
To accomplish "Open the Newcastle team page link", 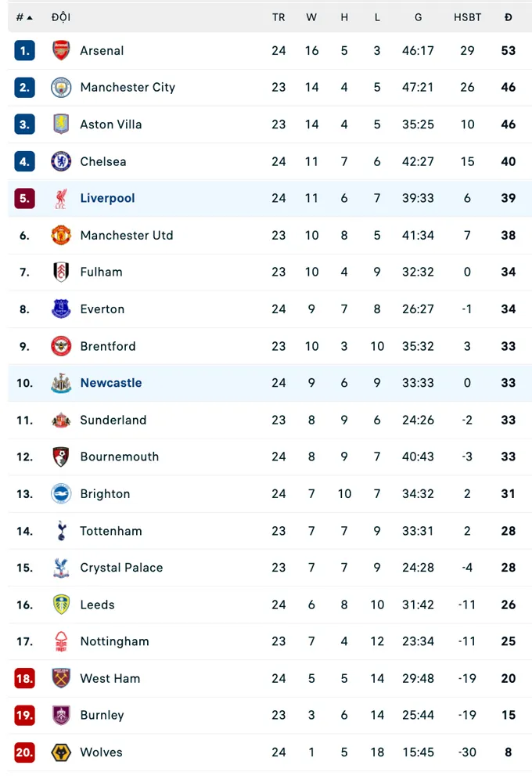I will pyautogui.click(x=110, y=383).
